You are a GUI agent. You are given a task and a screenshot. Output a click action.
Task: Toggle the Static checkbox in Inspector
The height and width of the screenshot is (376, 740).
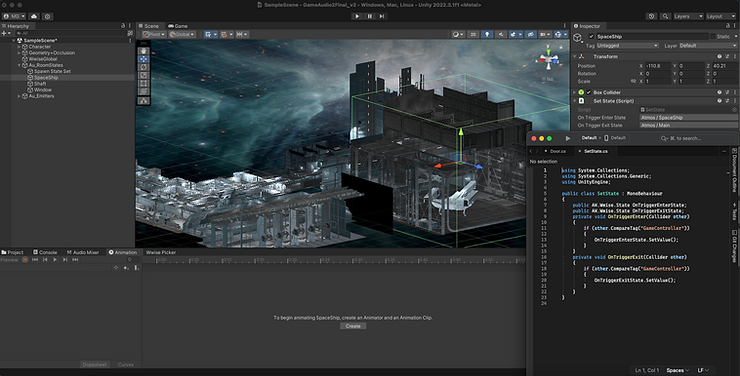713,36
